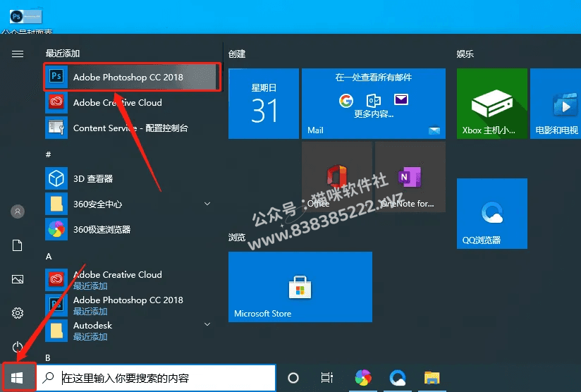This screenshot has height=392, width=581.
Task: Launch the 3D 查看器 app
Action: [133, 178]
